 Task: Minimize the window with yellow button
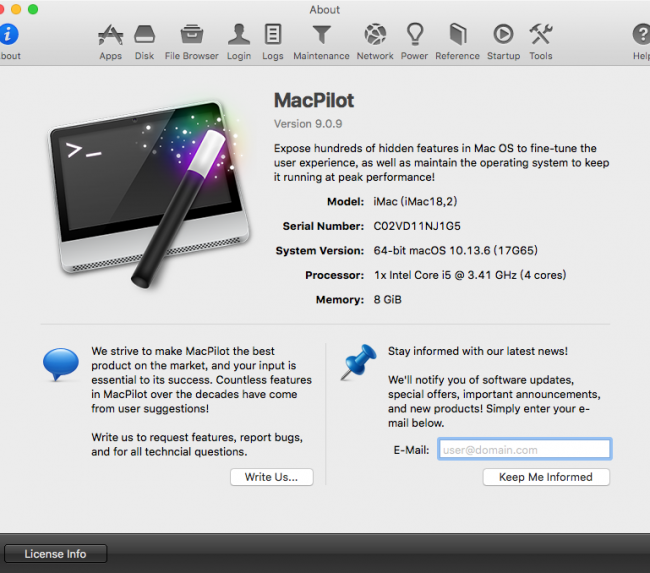tap(16, 9)
